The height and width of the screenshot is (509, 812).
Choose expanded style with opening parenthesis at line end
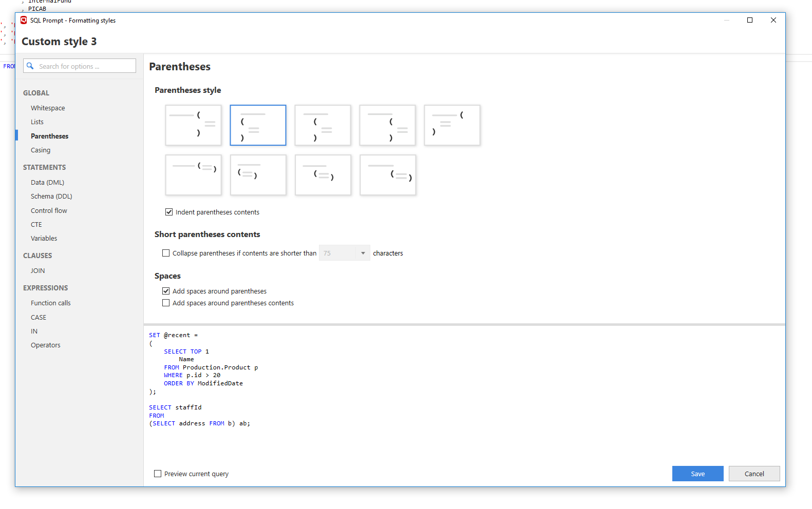tap(193, 125)
